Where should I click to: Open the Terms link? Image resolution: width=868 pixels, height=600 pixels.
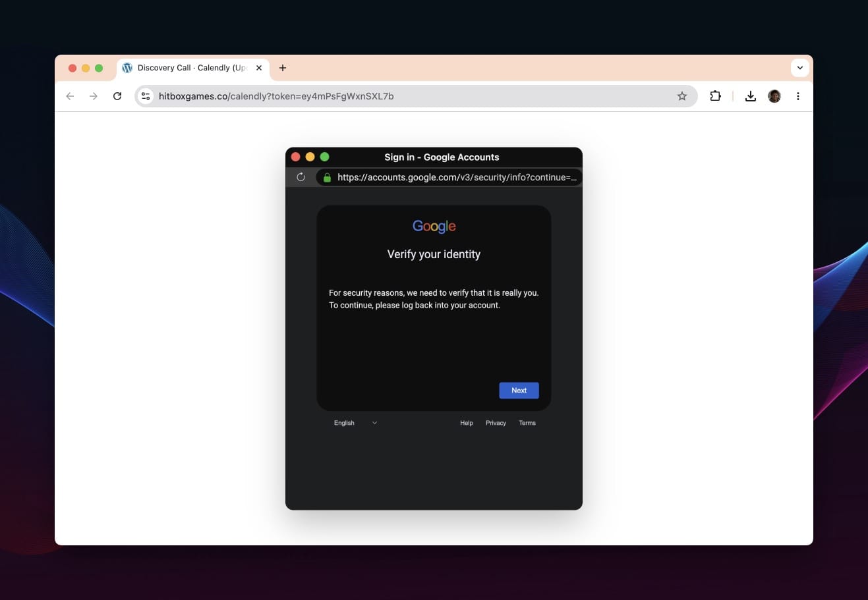(x=527, y=423)
